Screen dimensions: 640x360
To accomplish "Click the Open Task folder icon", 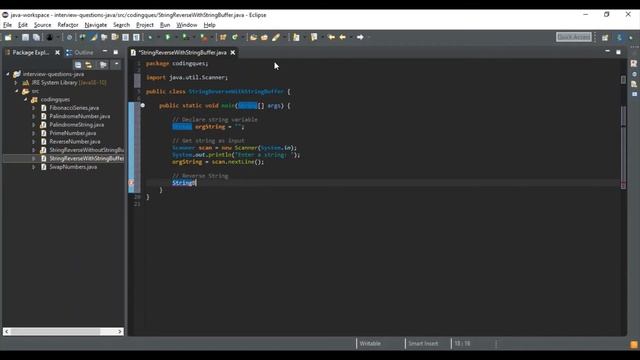I will click(x=264, y=38).
